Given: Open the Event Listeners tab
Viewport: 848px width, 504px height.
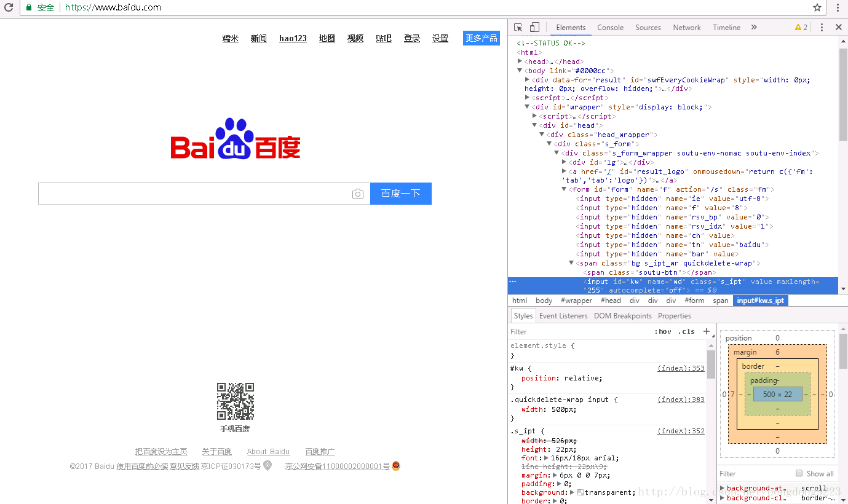Looking at the screenshot, I should [563, 316].
